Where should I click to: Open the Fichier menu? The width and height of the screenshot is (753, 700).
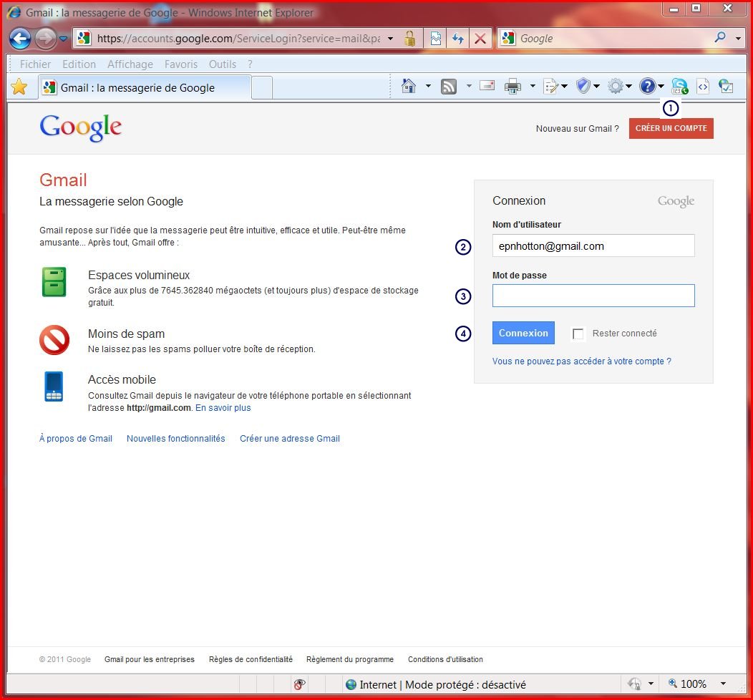35,64
